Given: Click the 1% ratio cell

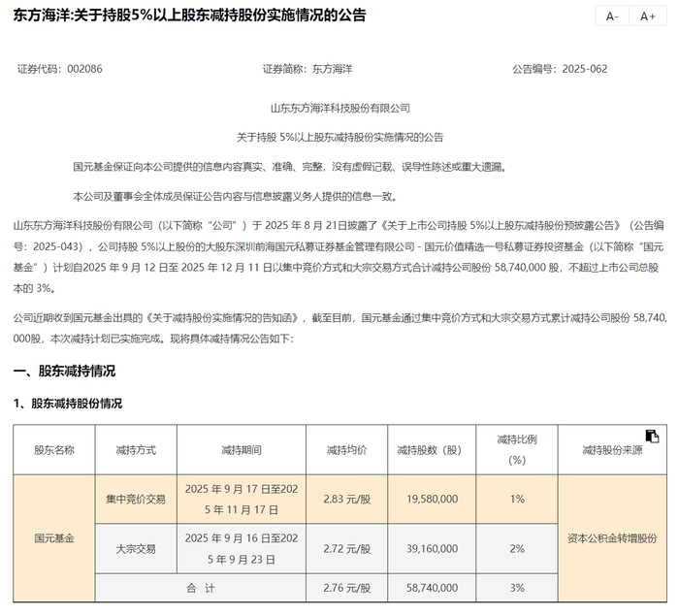Looking at the screenshot, I should pyautogui.click(x=517, y=499).
